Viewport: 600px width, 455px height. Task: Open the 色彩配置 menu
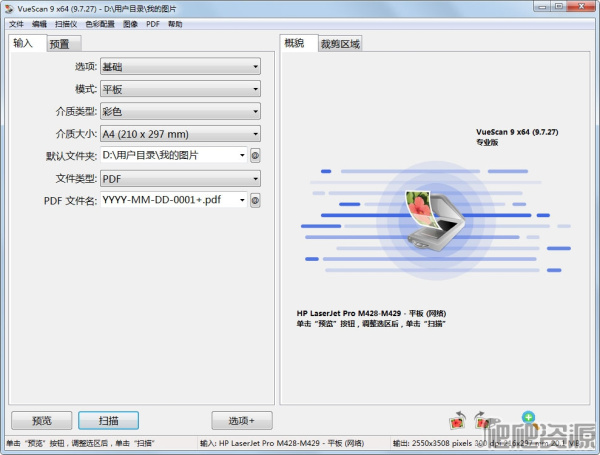[99, 23]
